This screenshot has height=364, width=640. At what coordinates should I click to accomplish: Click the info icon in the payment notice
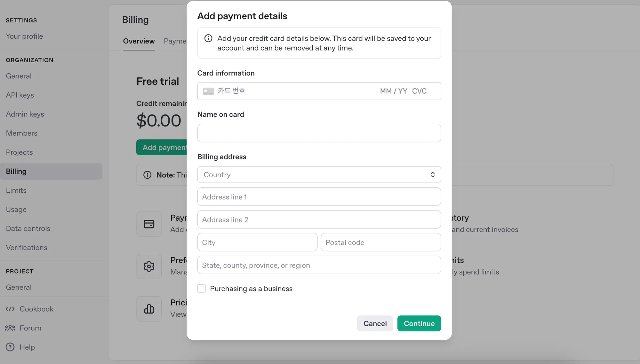(x=208, y=38)
